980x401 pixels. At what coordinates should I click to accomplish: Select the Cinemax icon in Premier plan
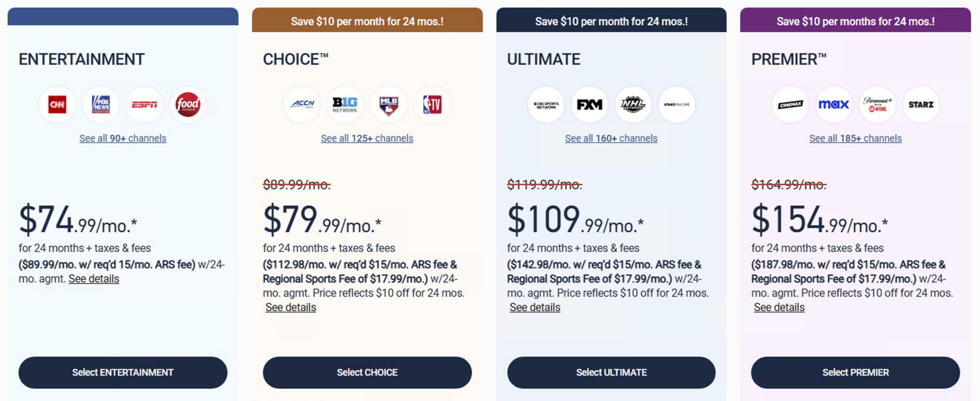click(x=790, y=104)
